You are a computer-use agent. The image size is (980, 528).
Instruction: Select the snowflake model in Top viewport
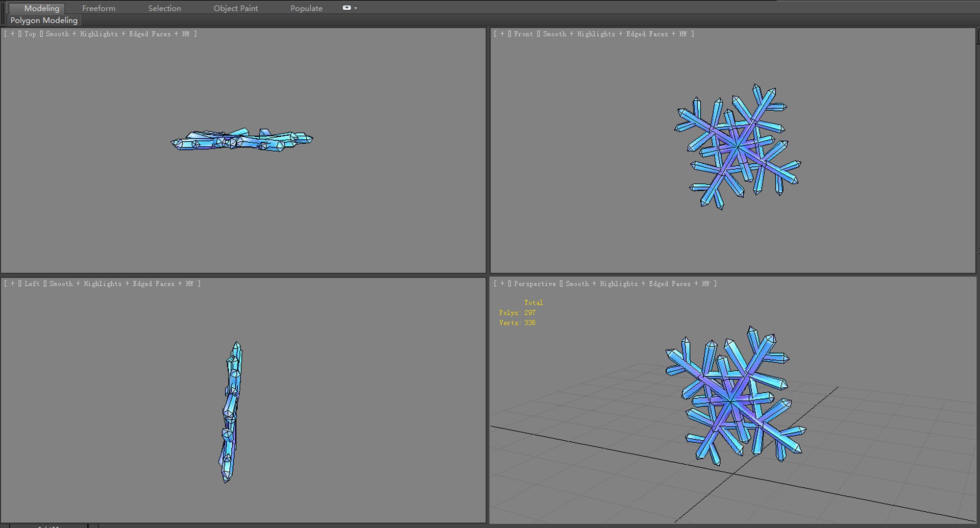coord(242,141)
